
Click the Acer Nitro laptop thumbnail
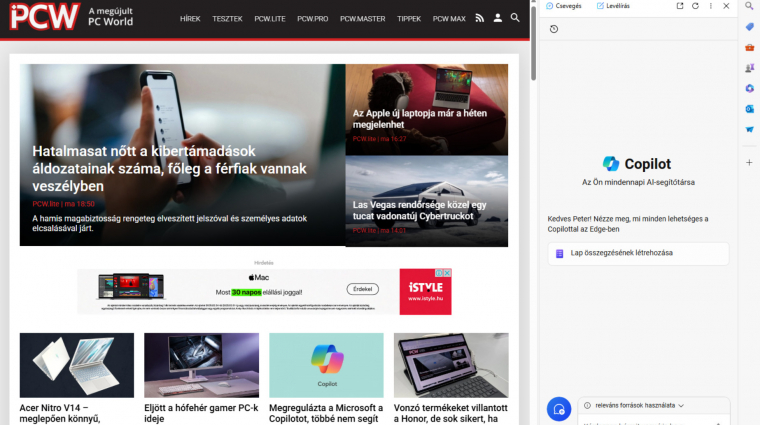(77, 365)
